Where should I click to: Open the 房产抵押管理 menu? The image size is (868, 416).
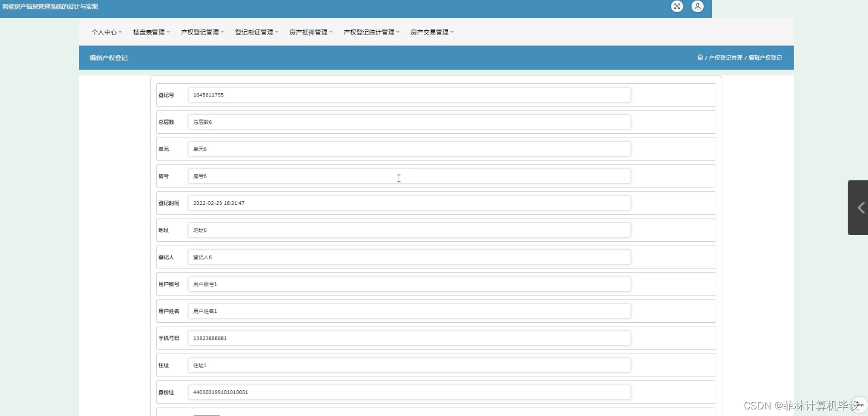(x=311, y=32)
